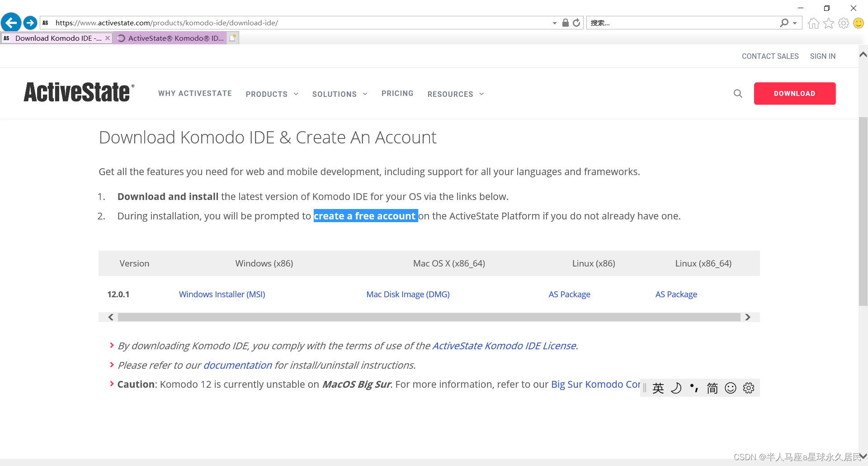Click the browser forward arrow button
Image resolution: width=868 pixels, height=466 pixels.
[x=30, y=22]
